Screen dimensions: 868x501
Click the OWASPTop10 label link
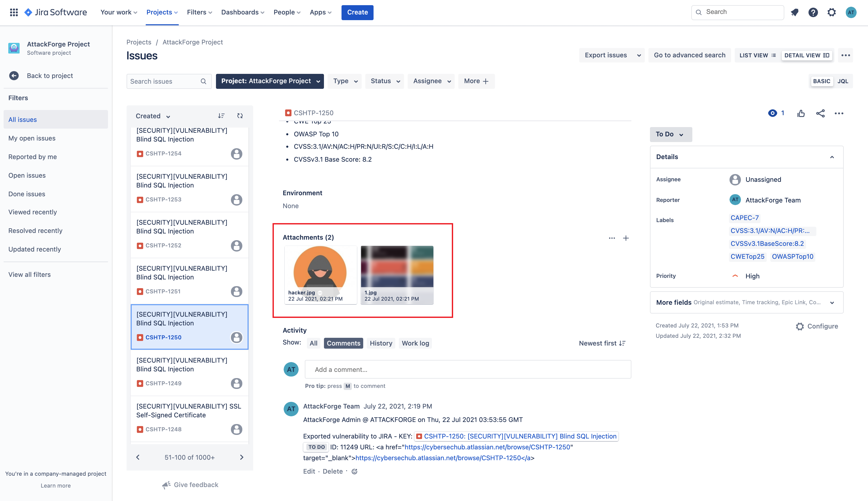coord(793,256)
